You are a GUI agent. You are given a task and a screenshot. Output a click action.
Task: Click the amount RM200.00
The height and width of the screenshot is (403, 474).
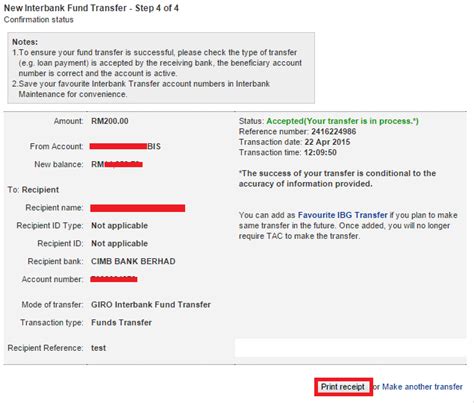coord(110,121)
